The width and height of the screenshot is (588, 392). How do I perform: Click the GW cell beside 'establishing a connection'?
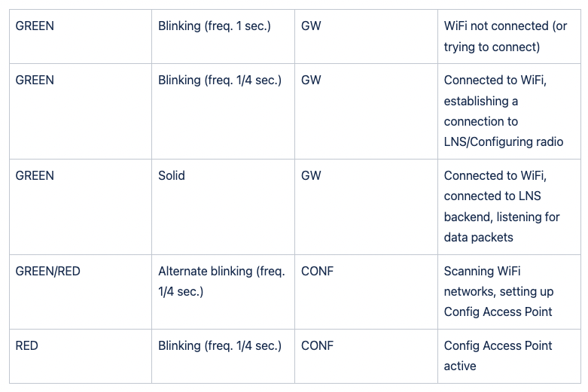tap(366, 111)
